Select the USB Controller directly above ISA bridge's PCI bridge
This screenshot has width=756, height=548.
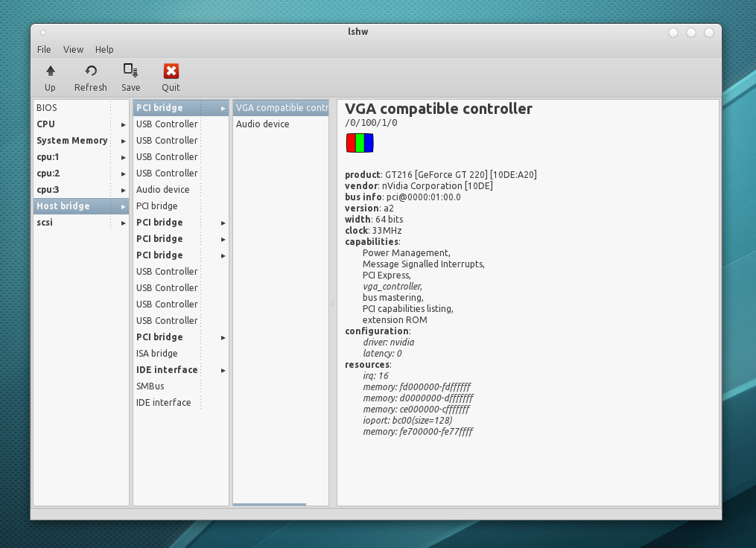181,321
